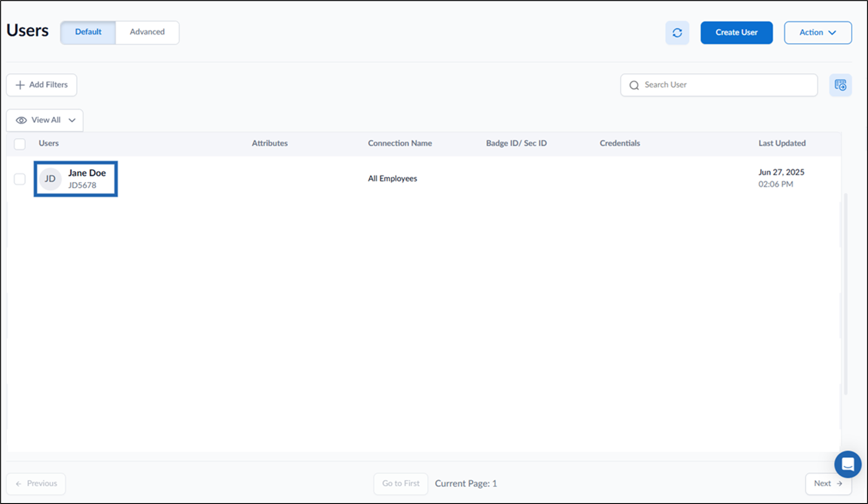Click the Credentials column header
The image size is (868, 504).
point(620,143)
